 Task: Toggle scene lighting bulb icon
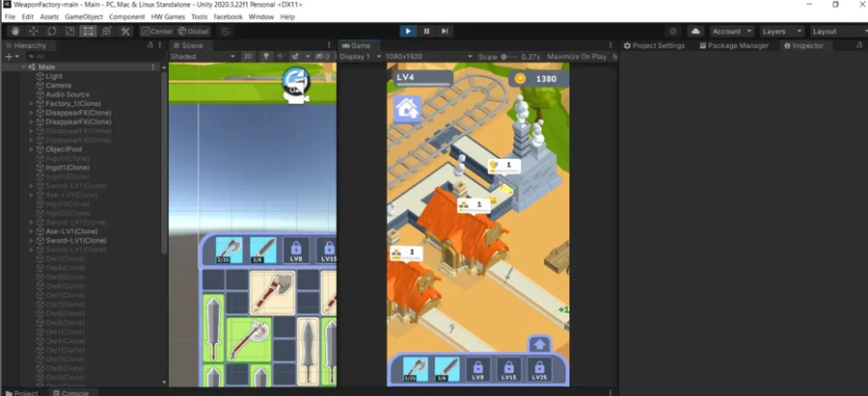coord(266,57)
